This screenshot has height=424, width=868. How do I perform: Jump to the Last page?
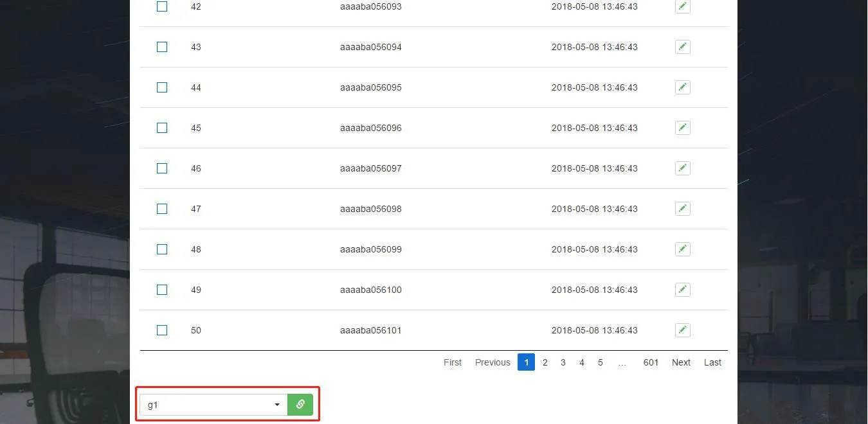[x=712, y=362]
